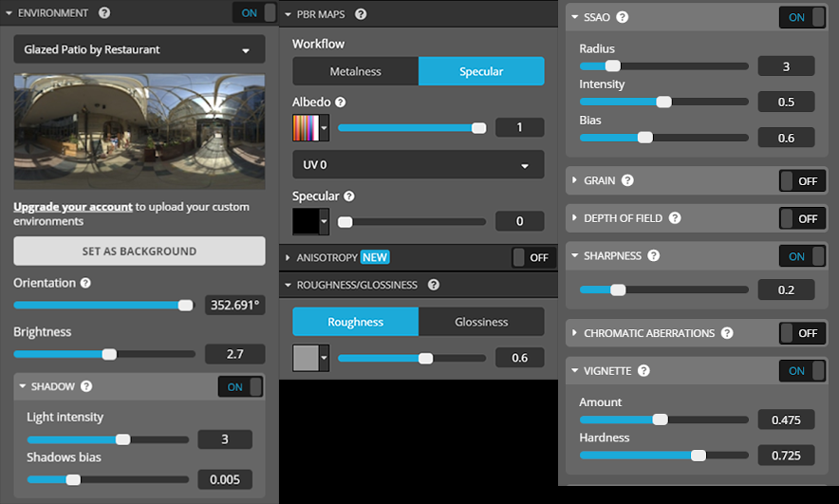Switch workflow to Metalness
This screenshot has height=504, width=839.
coord(355,71)
